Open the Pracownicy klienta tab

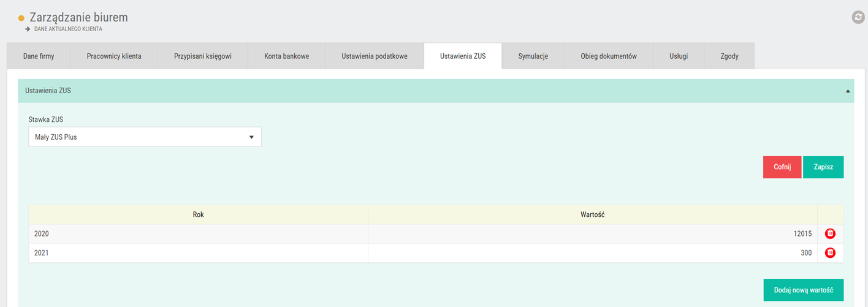click(x=114, y=56)
